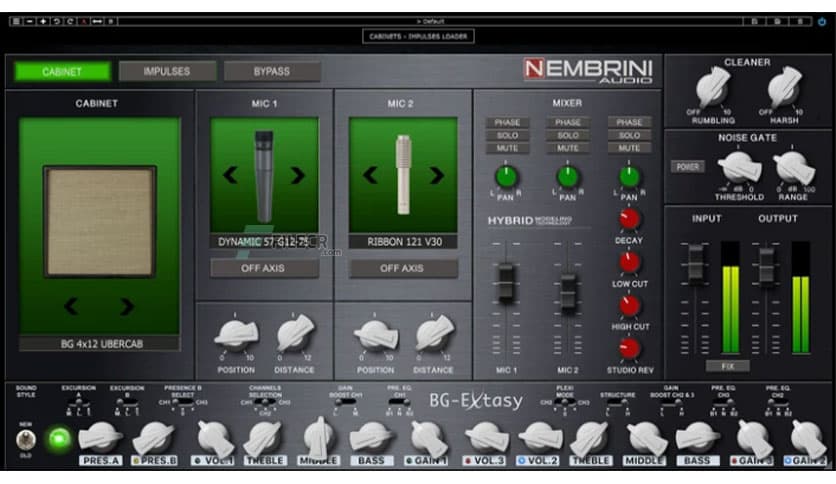The image size is (836, 484).
Task: Open BG 4x12 UBERCAB cabinet selector
Action: 100,344
